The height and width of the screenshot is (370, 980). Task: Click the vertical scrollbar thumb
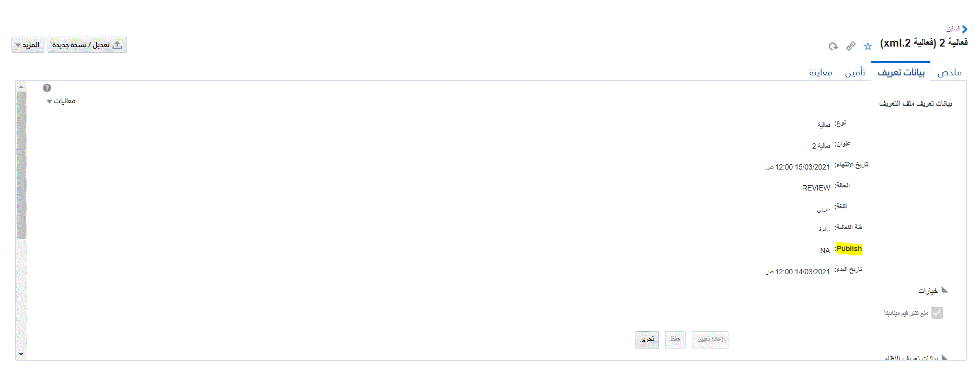coord(21,165)
